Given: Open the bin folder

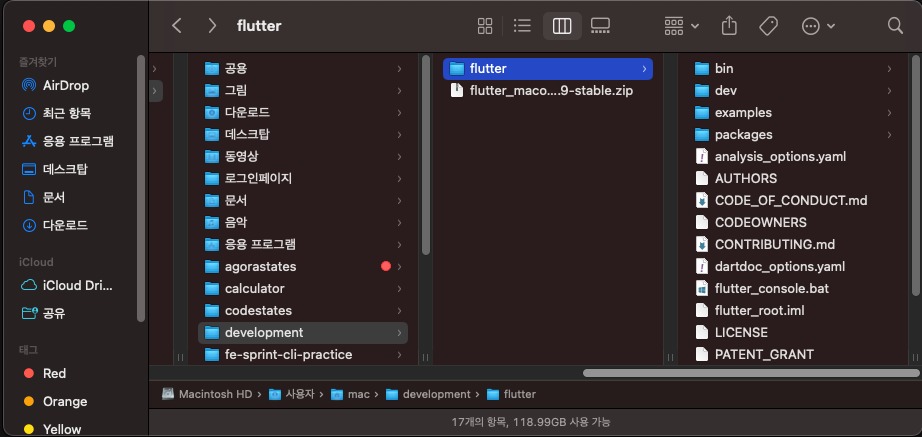Looking at the screenshot, I should [793, 69].
